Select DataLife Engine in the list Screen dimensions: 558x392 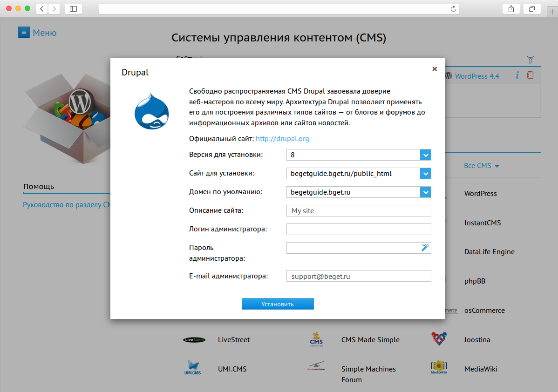pos(490,252)
